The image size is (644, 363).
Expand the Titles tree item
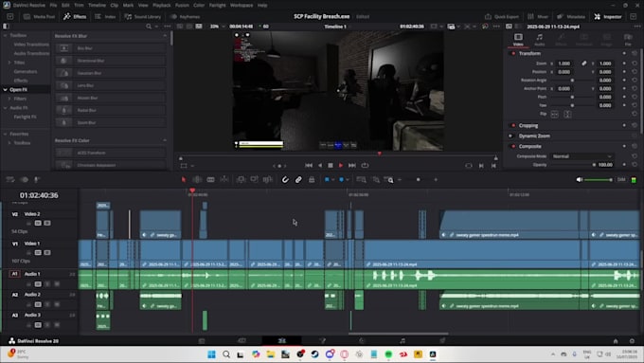click(9, 63)
